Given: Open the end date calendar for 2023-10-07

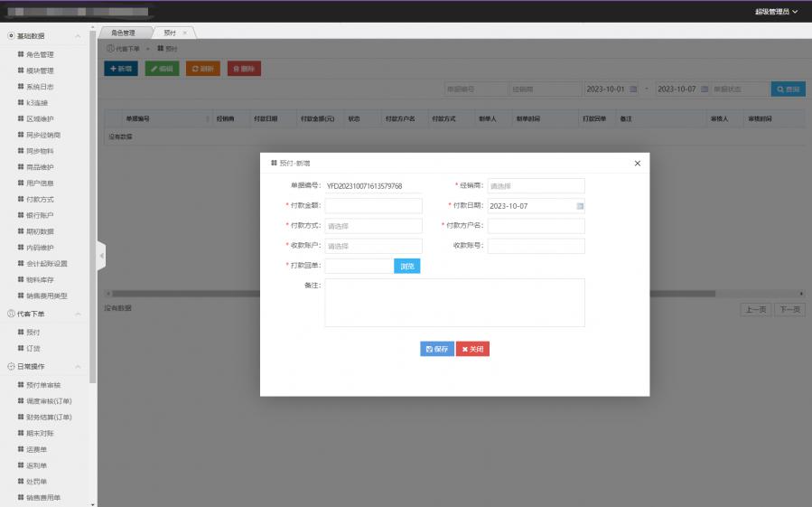Looking at the screenshot, I should pos(704,89).
